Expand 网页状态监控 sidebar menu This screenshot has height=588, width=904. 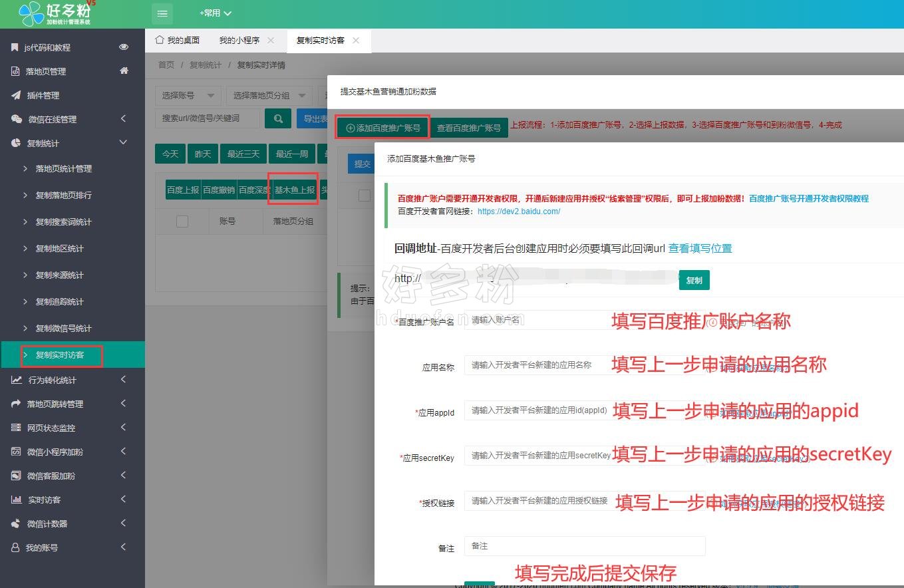pyautogui.click(x=73, y=428)
